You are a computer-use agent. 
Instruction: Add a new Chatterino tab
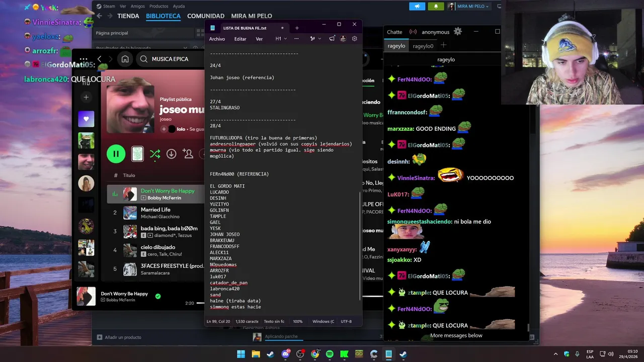(x=443, y=45)
